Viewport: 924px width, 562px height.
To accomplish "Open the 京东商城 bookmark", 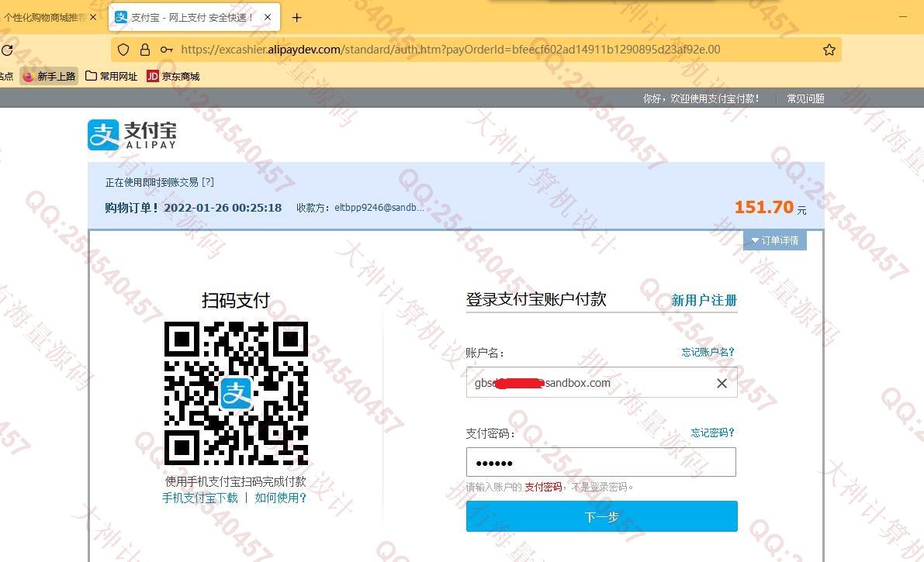I will (x=173, y=76).
